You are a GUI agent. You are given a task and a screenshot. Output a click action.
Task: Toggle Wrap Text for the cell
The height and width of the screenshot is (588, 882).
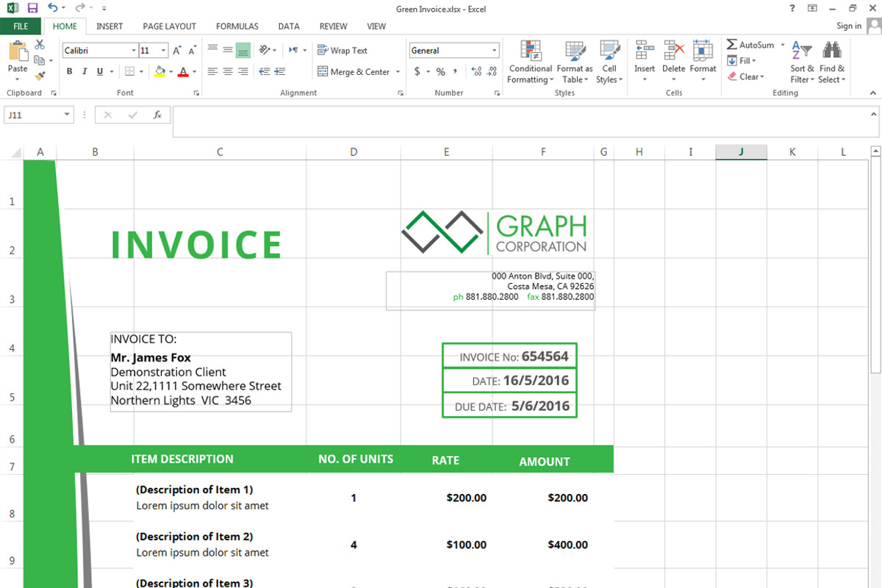[x=343, y=50]
